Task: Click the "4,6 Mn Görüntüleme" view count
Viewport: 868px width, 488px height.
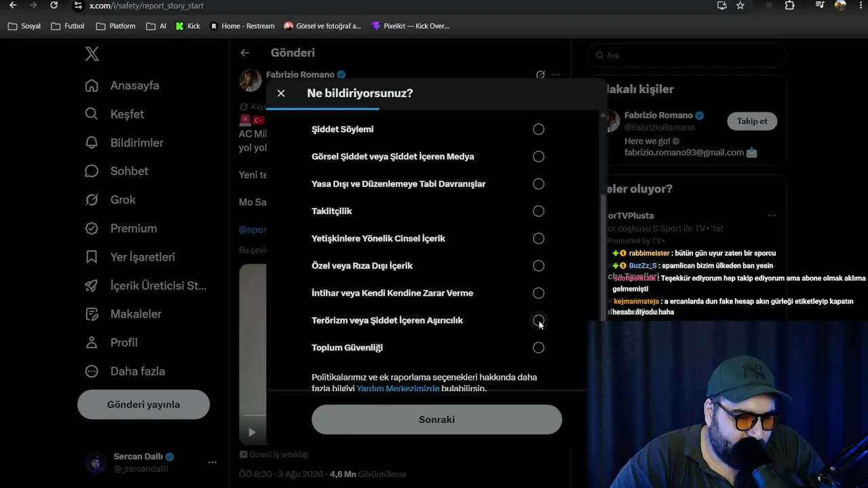Action: click(368, 474)
